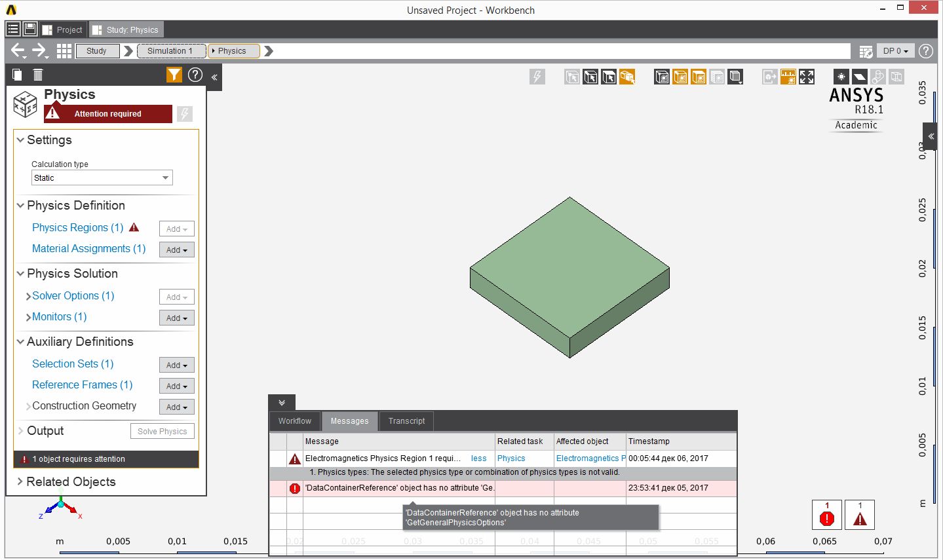
Task: Toggle the orange body selection mode icon
Action: click(627, 77)
